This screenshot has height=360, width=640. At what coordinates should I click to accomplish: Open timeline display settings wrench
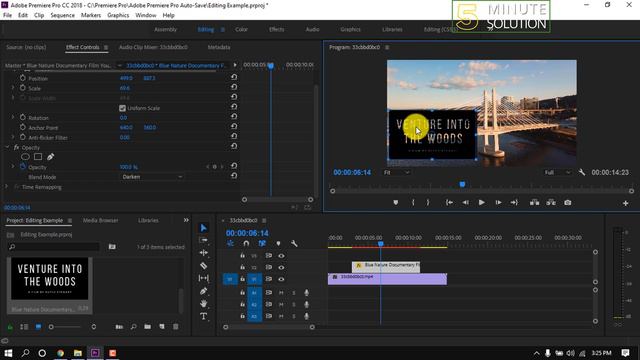pyautogui.click(x=294, y=244)
